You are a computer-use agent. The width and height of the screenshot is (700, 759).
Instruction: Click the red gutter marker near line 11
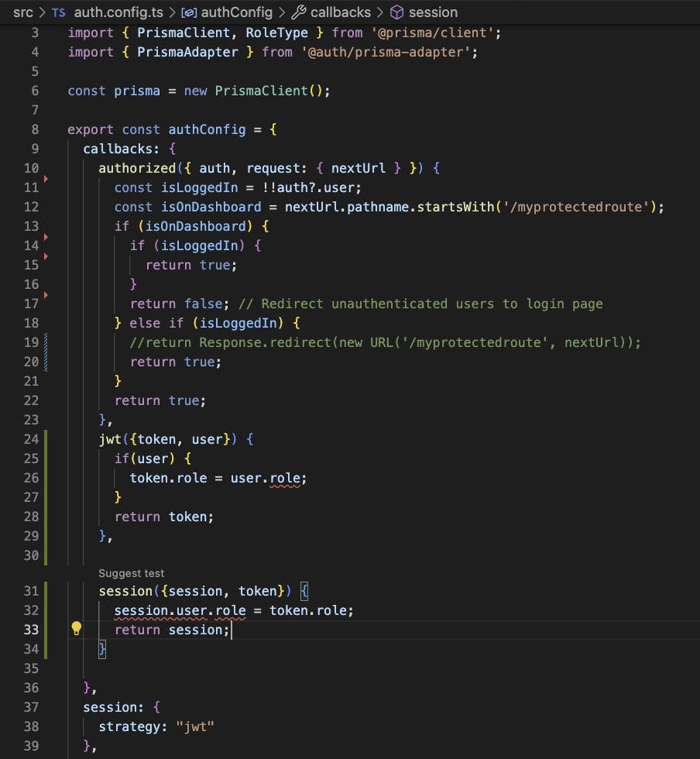[x=46, y=179]
